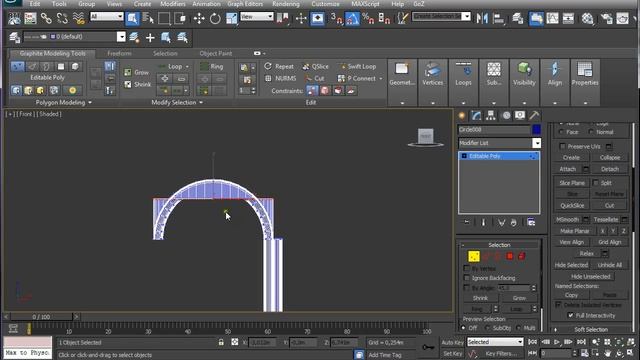Click the Create New Layer icon
Screen dimensions: 640x360
click(x=134, y=37)
